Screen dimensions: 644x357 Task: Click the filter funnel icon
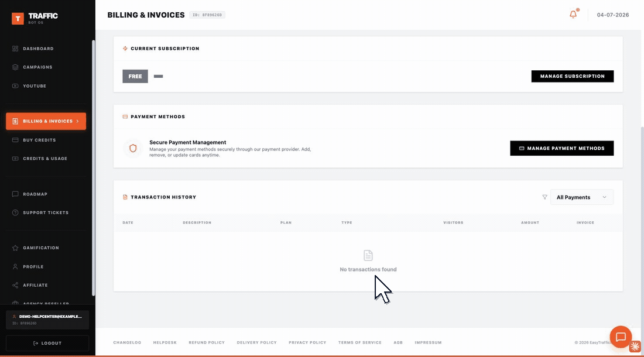(x=544, y=197)
